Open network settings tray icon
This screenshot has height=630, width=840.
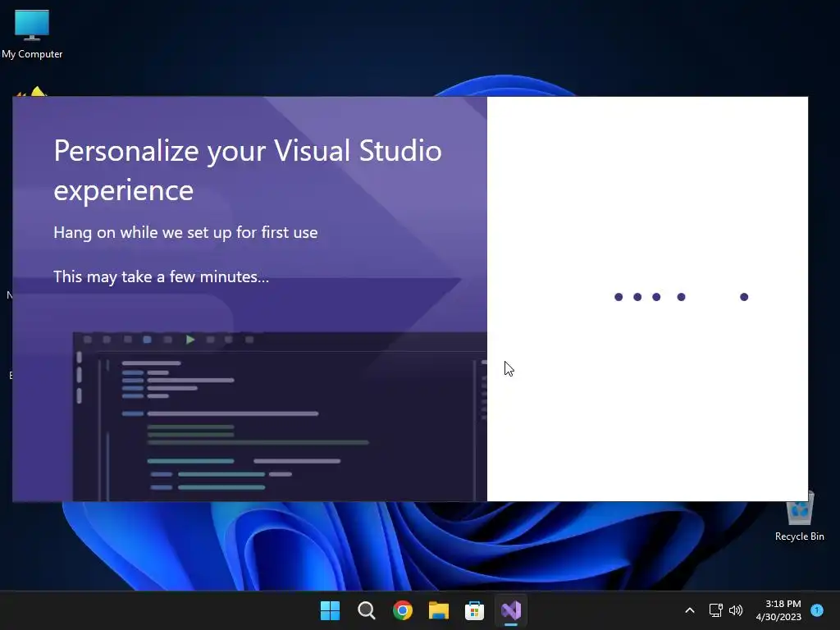tap(715, 610)
